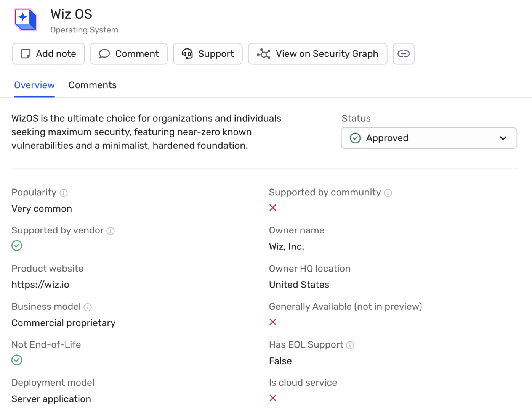This screenshot has height=412, width=532.
Task: Click the Wiz OS product logo icon
Action: pyautogui.click(x=26, y=20)
